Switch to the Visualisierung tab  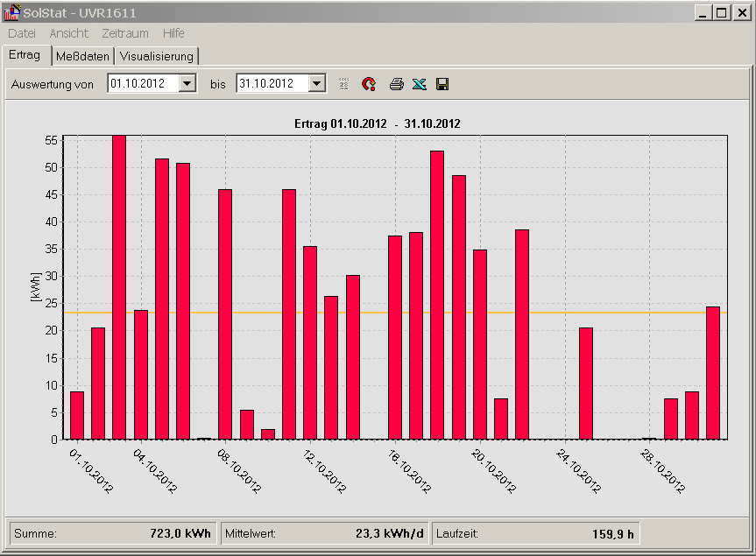pyautogui.click(x=157, y=56)
